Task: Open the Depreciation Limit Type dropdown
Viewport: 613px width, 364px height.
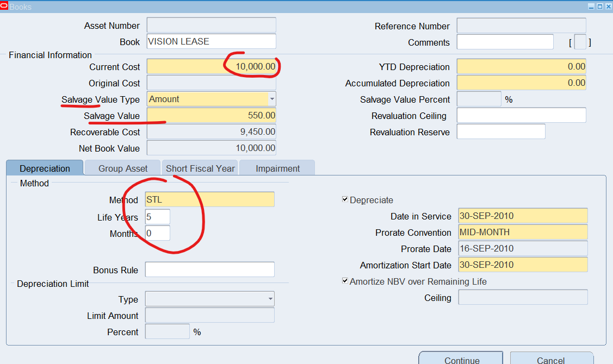Action: [x=270, y=299]
